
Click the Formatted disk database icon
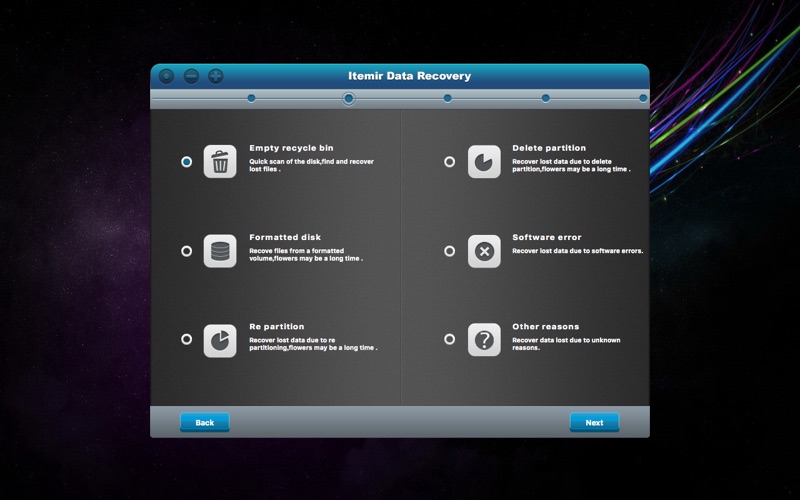220,251
